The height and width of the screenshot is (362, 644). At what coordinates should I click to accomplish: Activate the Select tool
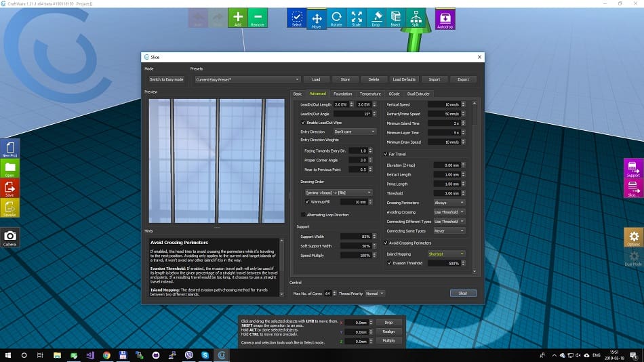pyautogui.click(x=296, y=18)
